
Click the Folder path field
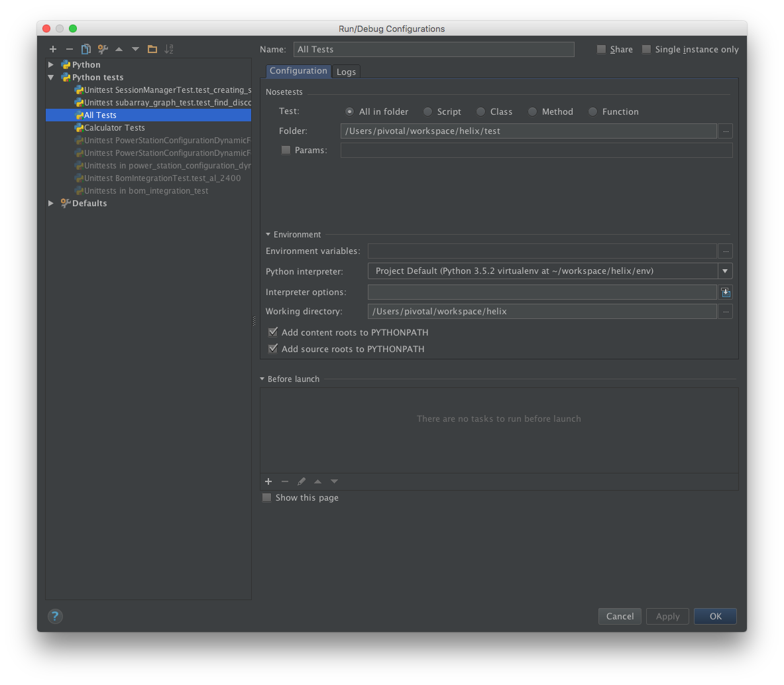click(x=528, y=131)
